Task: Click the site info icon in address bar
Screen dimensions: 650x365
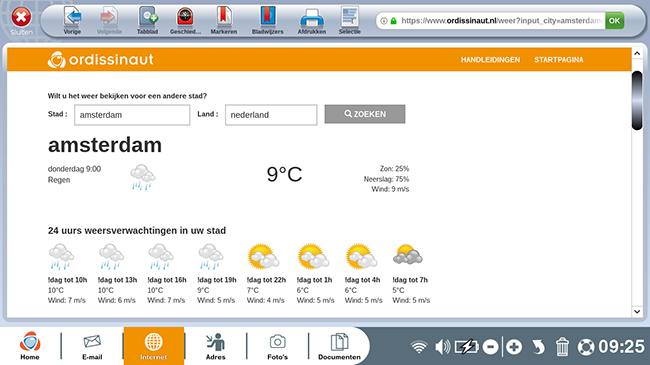Action: click(384, 21)
